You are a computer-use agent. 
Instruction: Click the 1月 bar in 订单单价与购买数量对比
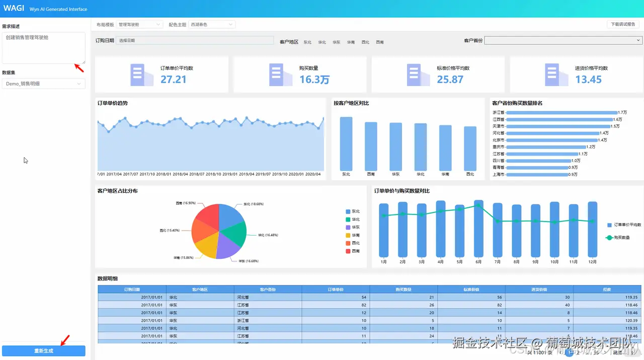click(384, 230)
